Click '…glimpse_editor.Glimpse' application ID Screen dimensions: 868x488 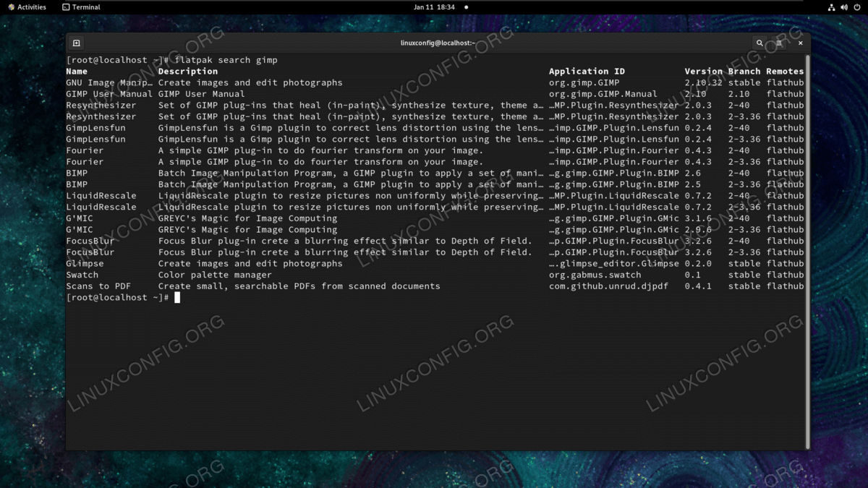click(614, 264)
